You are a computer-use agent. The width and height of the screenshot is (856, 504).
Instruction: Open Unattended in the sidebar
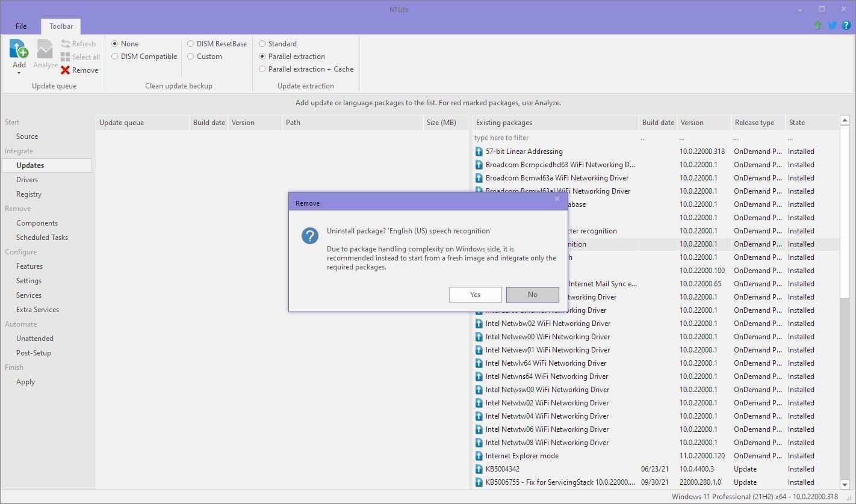(x=35, y=339)
